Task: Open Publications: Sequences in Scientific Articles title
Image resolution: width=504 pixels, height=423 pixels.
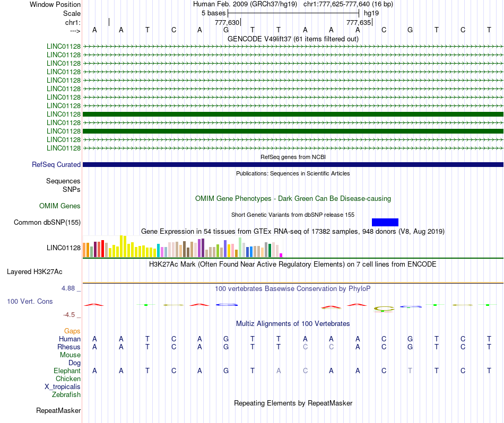Action: (x=293, y=173)
